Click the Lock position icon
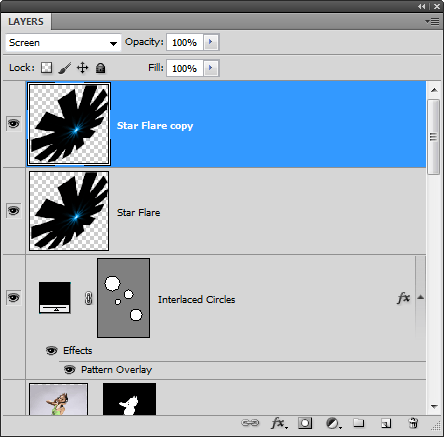 coord(82,68)
